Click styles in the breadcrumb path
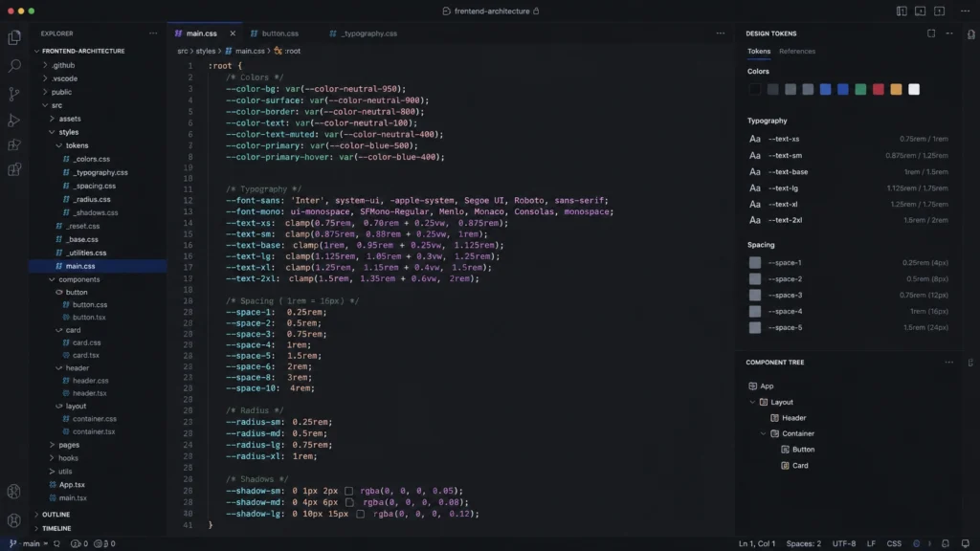Viewport: 980px width, 551px height. click(206, 52)
